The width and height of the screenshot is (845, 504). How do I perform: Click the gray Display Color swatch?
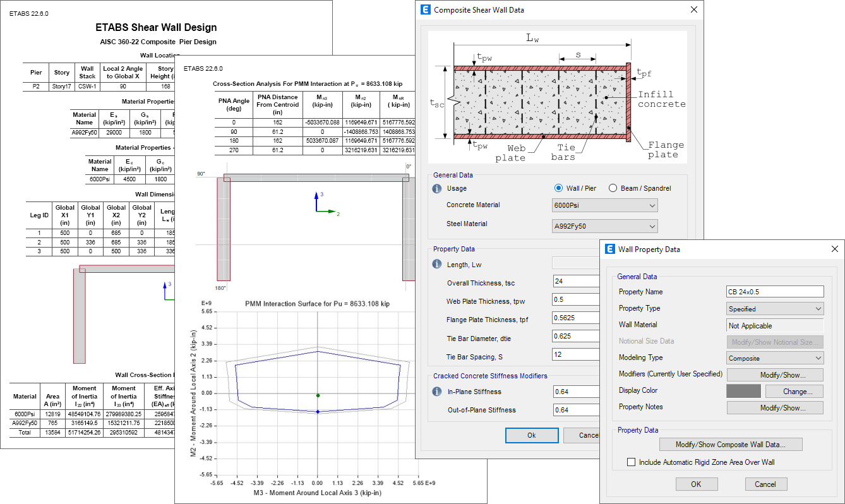[x=743, y=392]
